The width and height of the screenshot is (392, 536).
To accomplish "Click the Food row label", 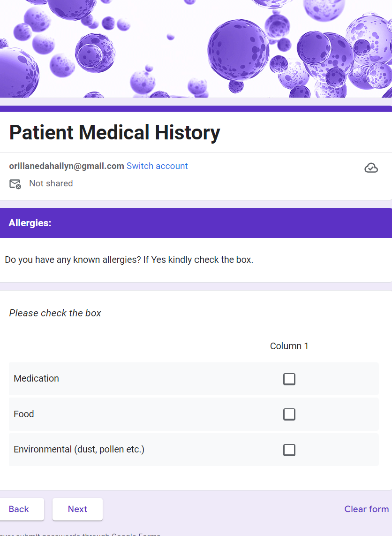I will [x=24, y=414].
